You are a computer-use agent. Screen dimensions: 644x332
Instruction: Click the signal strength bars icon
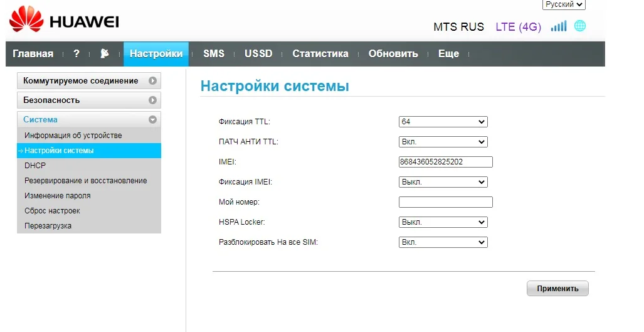click(559, 26)
